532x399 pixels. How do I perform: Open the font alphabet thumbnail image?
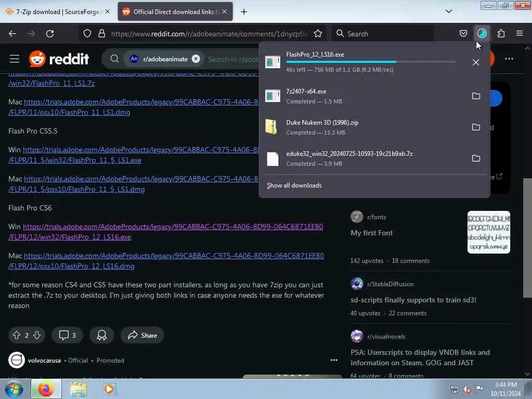[x=488, y=232]
